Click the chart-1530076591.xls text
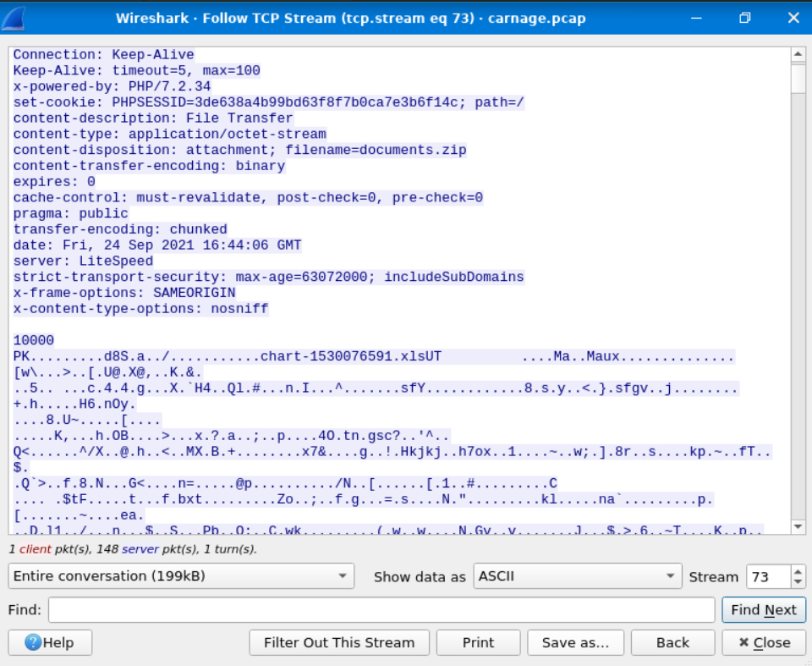 (343, 356)
